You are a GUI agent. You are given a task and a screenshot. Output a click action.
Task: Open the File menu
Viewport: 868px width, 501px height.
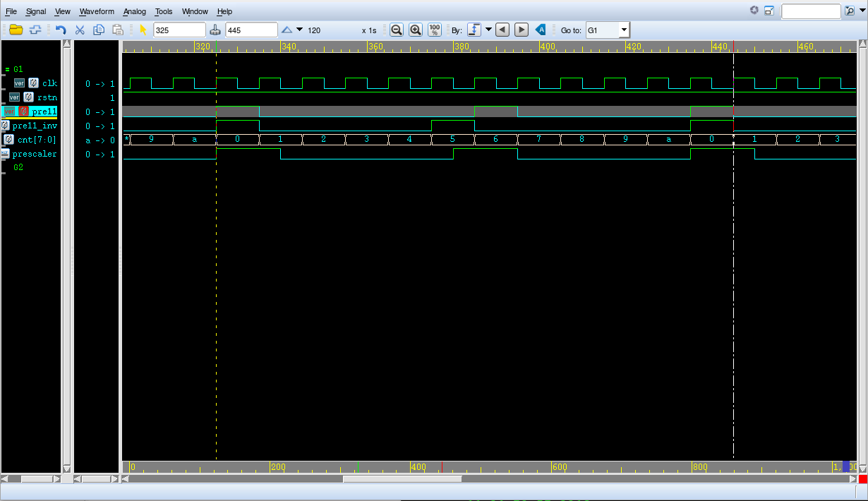[x=11, y=11]
